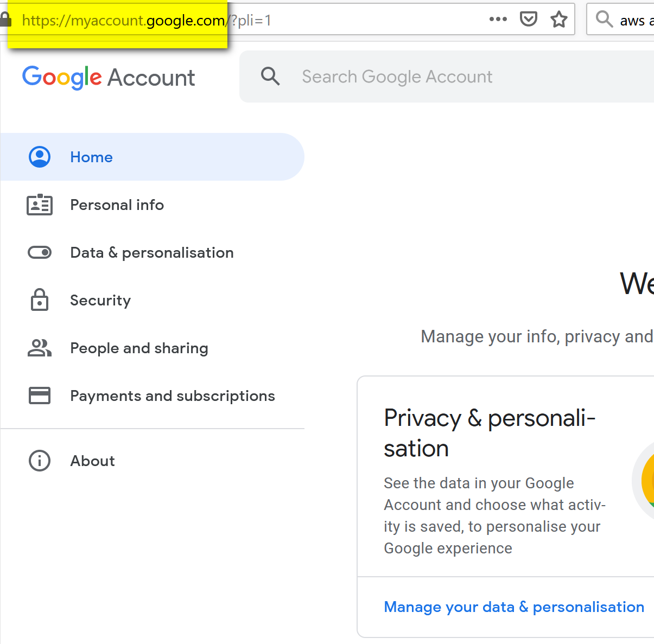Open Payments and subscriptions page
The height and width of the screenshot is (644, 654).
point(173,396)
